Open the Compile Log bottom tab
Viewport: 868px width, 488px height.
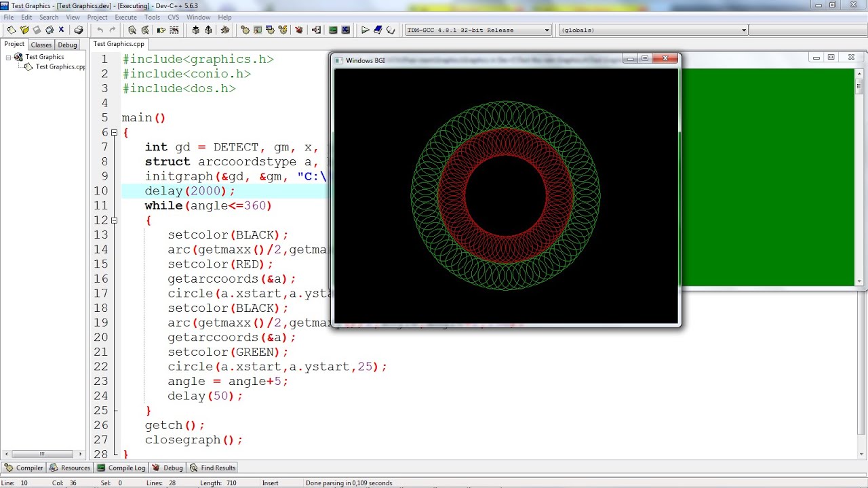click(121, 468)
